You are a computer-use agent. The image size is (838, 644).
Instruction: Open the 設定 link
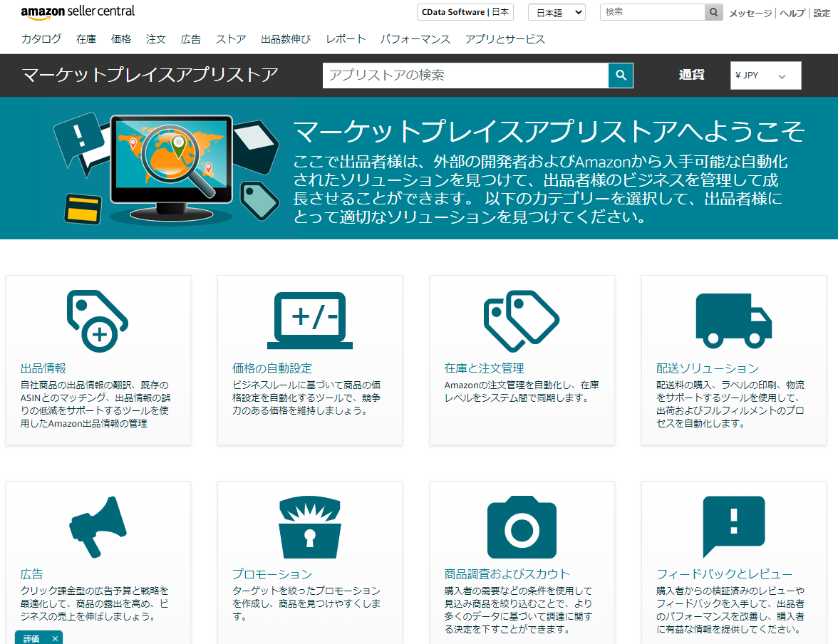pyautogui.click(x=822, y=14)
